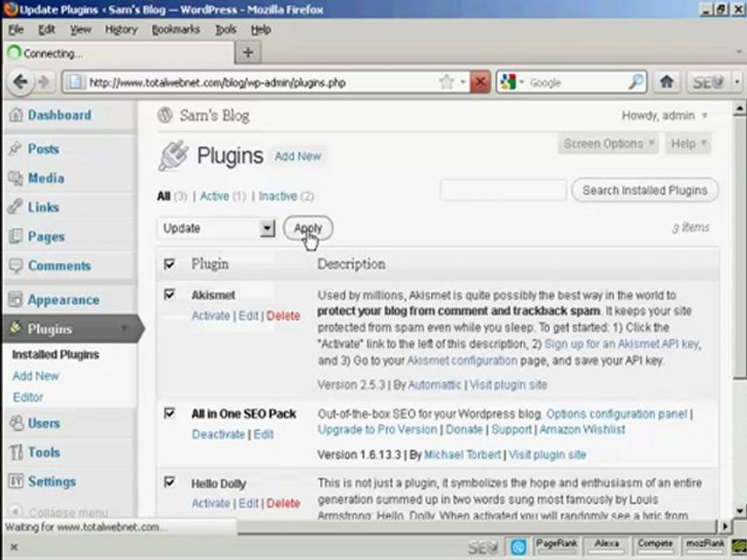Filter plugins by Active
This screenshot has height=560, width=747.
[x=215, y=196]
